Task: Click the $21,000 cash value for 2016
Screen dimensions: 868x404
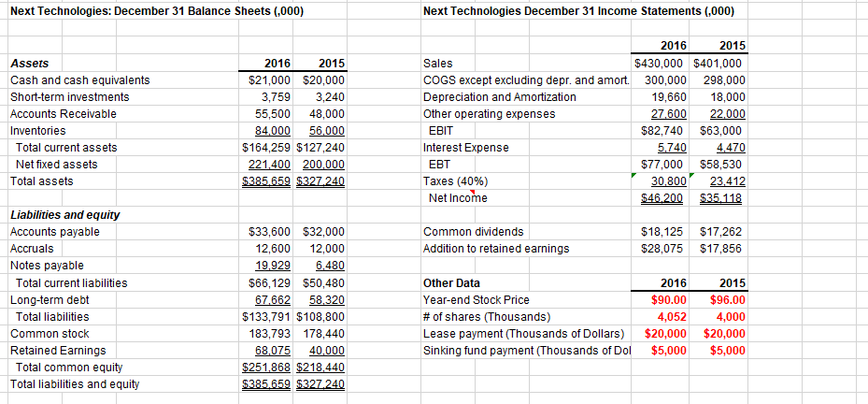Action: point(271,80)
